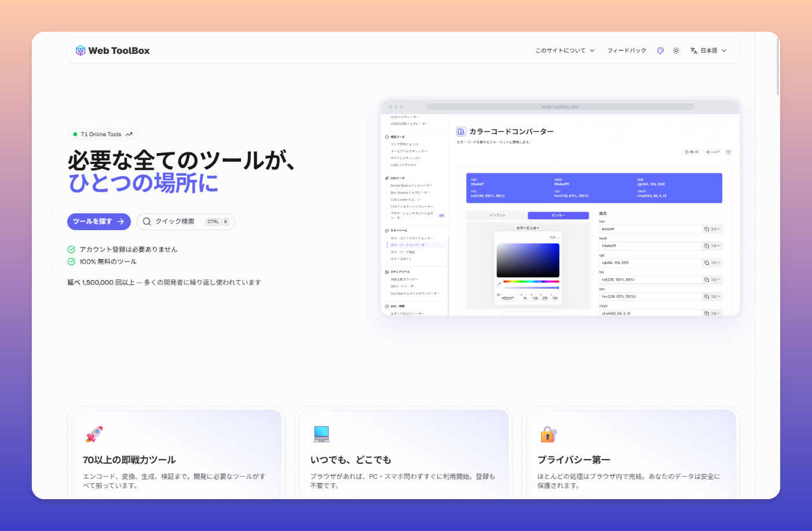Open the フィードバック menu item
Image resolution: width=812 pixels, height=531 pixels.
[626, 50]
